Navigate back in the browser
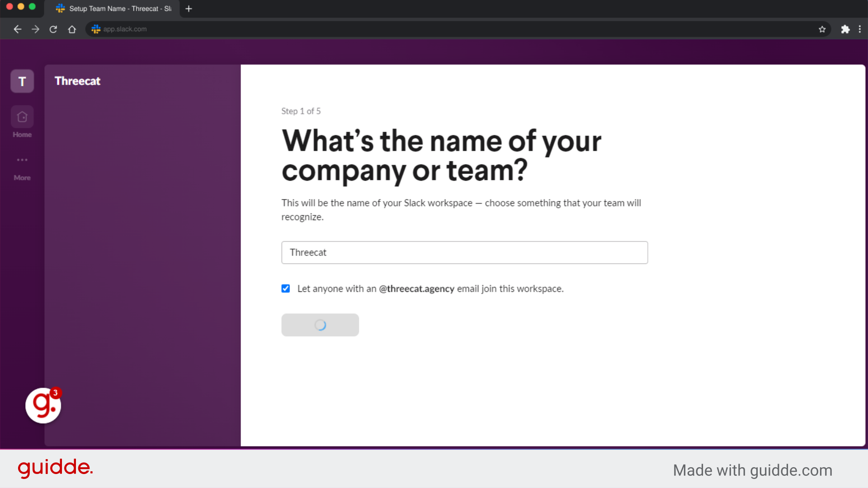Screen dimensions: 868x488 click(17, 29)
